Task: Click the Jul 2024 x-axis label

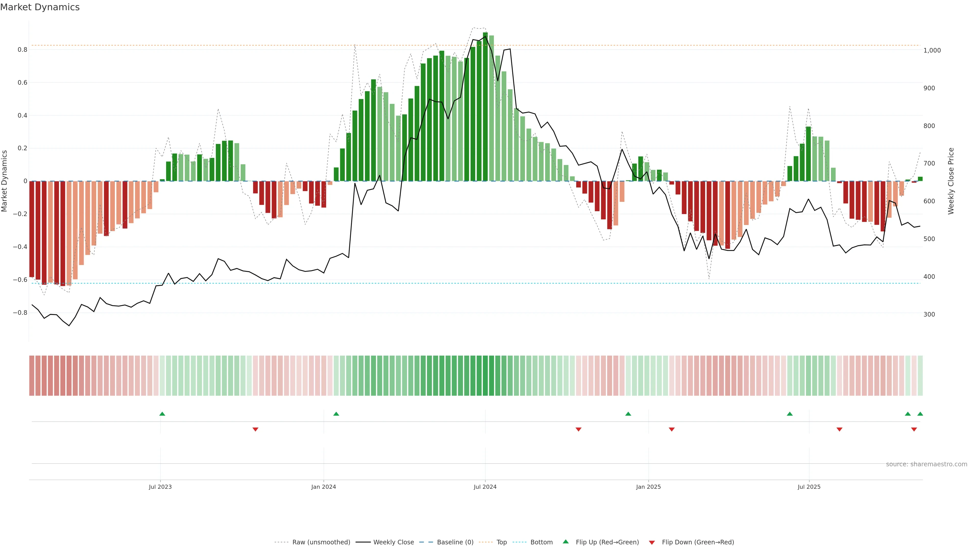Action: point(485,487)
